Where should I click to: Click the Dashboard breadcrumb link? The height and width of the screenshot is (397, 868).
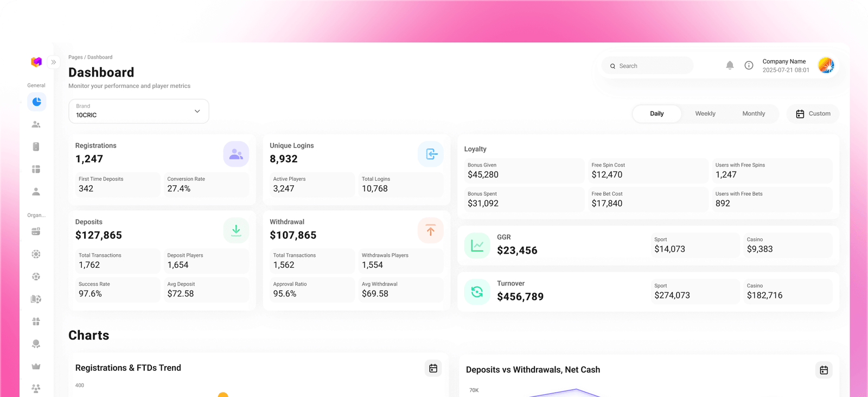[x=100, y=57]
